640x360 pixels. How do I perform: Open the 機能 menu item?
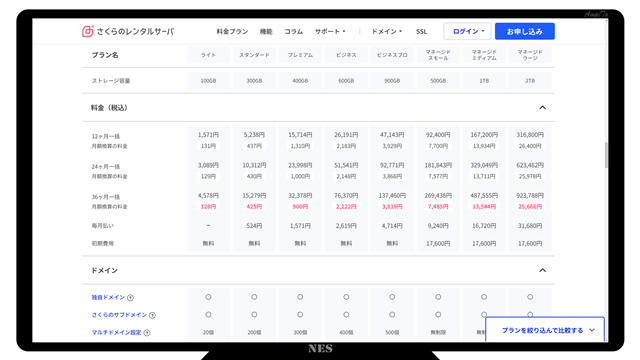[x=266, y=31]
